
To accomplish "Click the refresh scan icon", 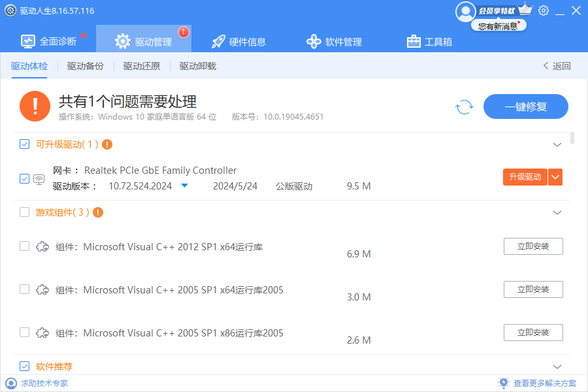I will coord(464,107).
